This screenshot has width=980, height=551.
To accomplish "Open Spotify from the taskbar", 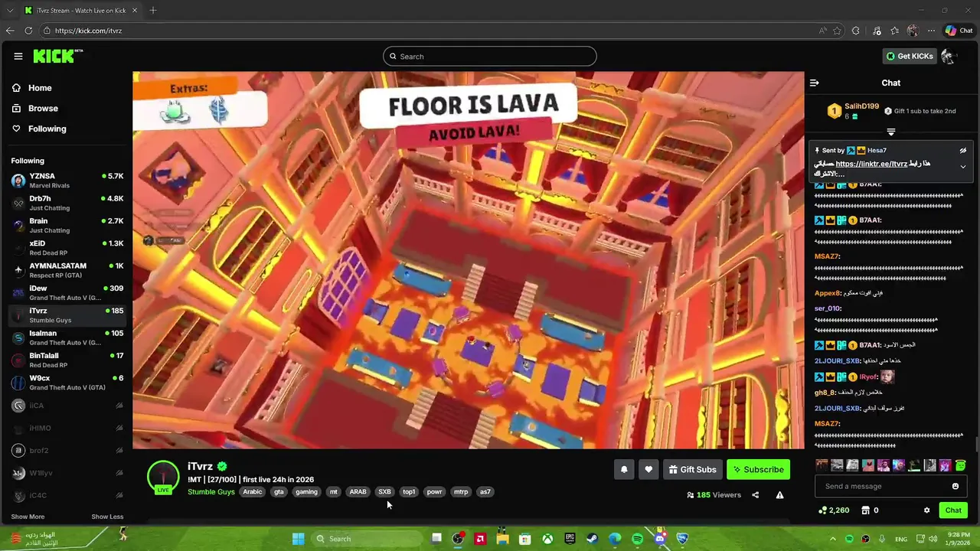I will (x=638, y=539).
